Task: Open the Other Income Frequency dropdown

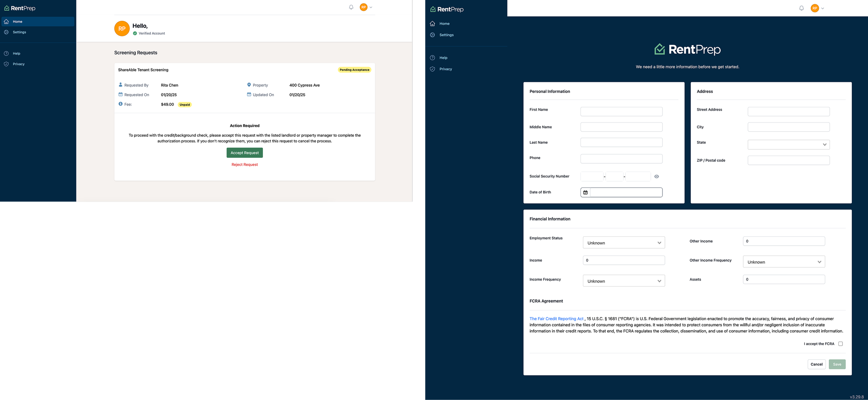Action: 784,262
